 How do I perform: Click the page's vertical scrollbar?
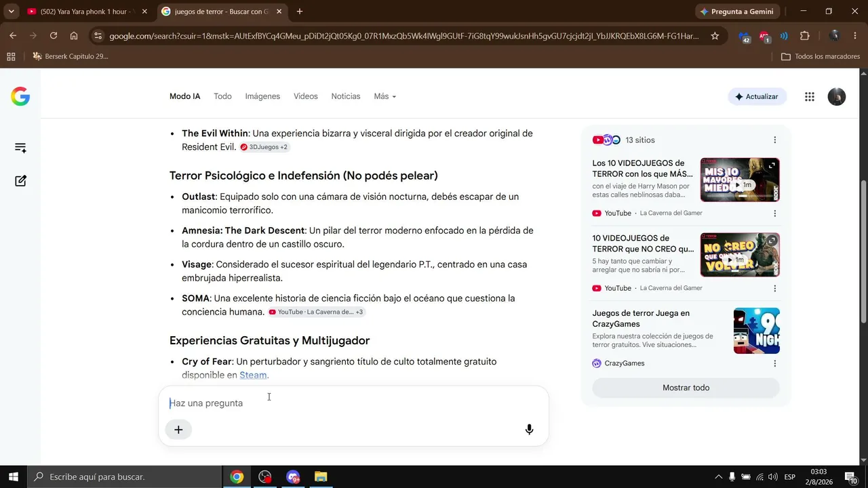pos(864,251)
